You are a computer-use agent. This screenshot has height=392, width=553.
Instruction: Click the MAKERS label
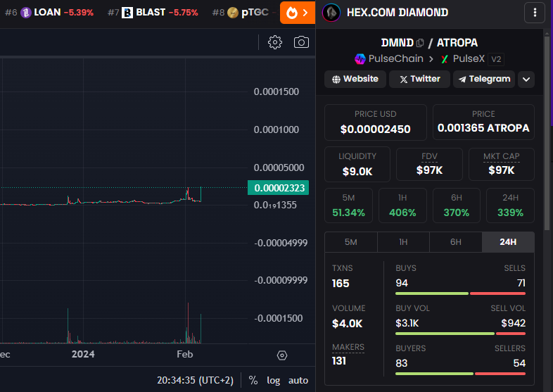[348, 347]
